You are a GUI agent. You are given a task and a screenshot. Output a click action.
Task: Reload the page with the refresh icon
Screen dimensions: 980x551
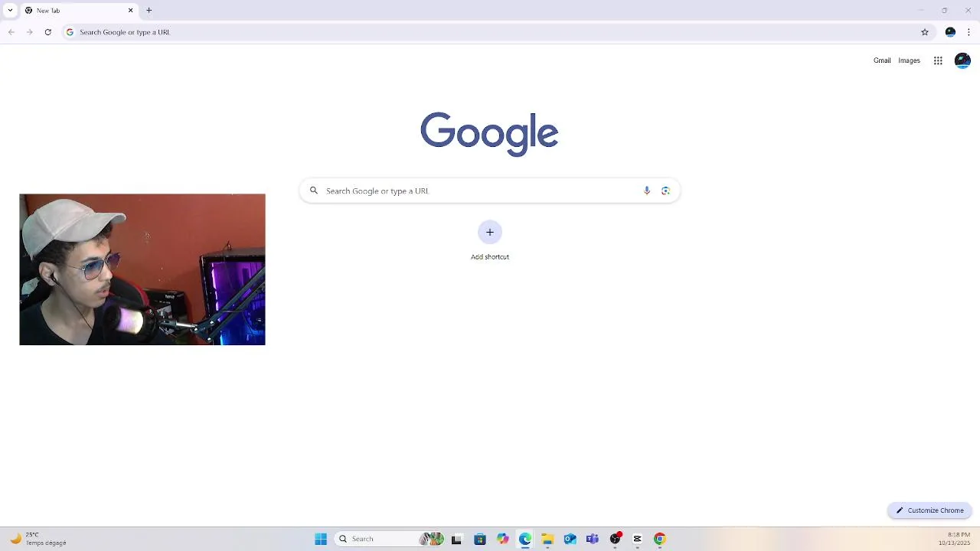click(x=47, y=32)
